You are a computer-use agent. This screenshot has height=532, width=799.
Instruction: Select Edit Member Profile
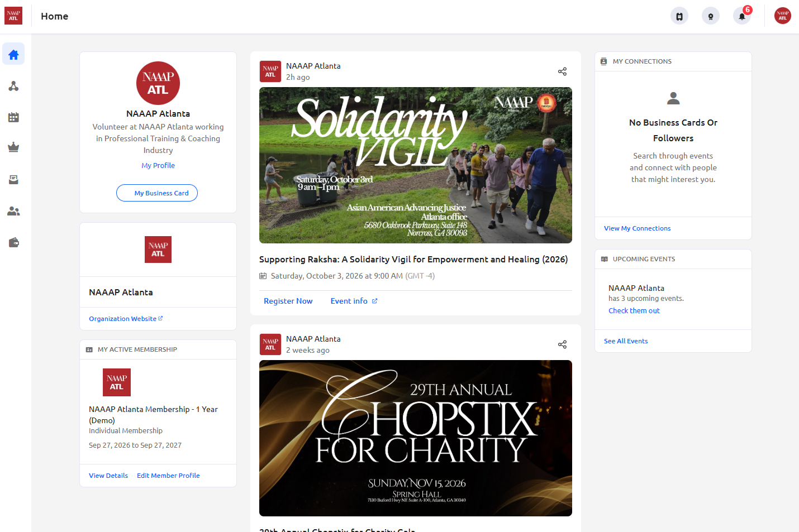(x=168, y=476)
